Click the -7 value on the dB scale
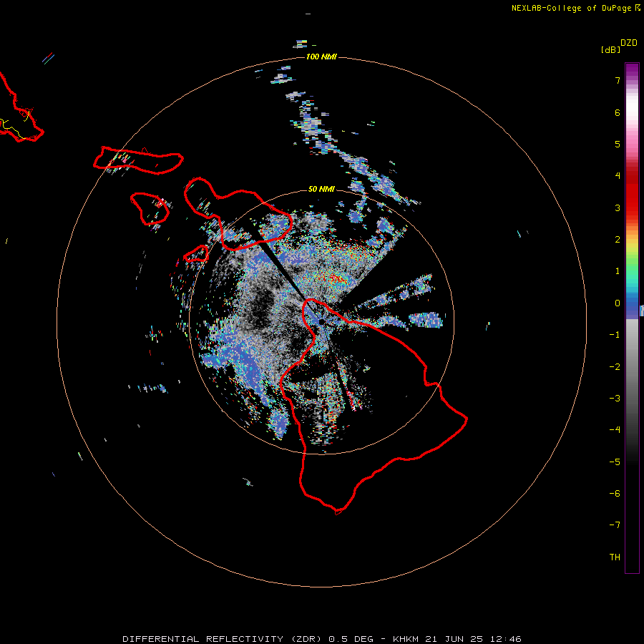The width and height of the screenshot is (644, 644). coord(615,525)
